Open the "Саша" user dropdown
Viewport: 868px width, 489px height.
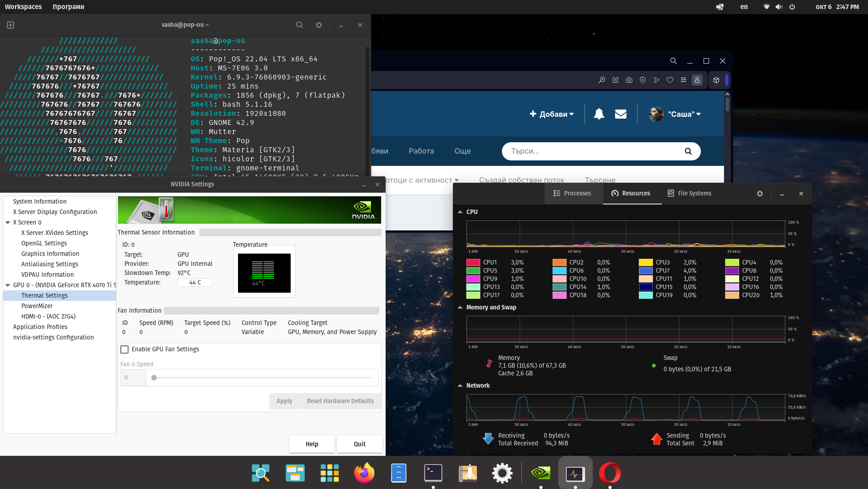pos(675,114)
